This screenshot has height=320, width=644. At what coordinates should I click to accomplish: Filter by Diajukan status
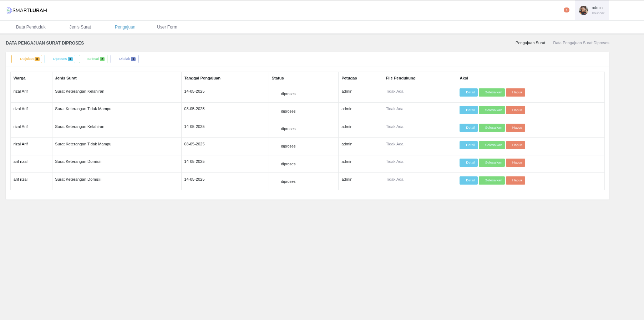pyautogui.click(x=27, y=59)
